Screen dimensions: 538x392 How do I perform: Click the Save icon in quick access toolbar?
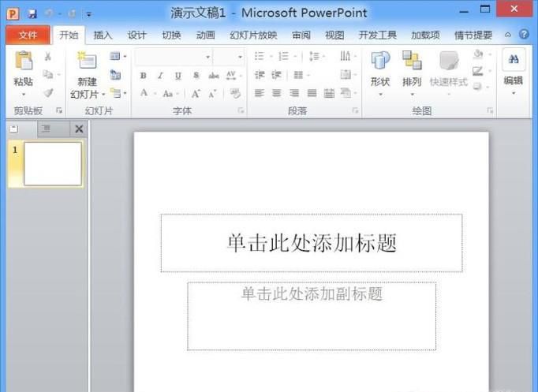pos(32,13)
